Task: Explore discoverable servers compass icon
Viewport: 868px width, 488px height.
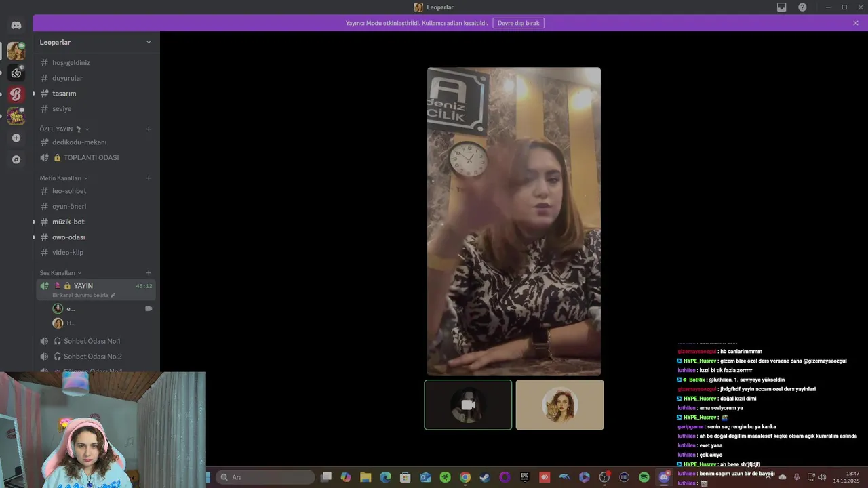Action: (x=16, y=159)
